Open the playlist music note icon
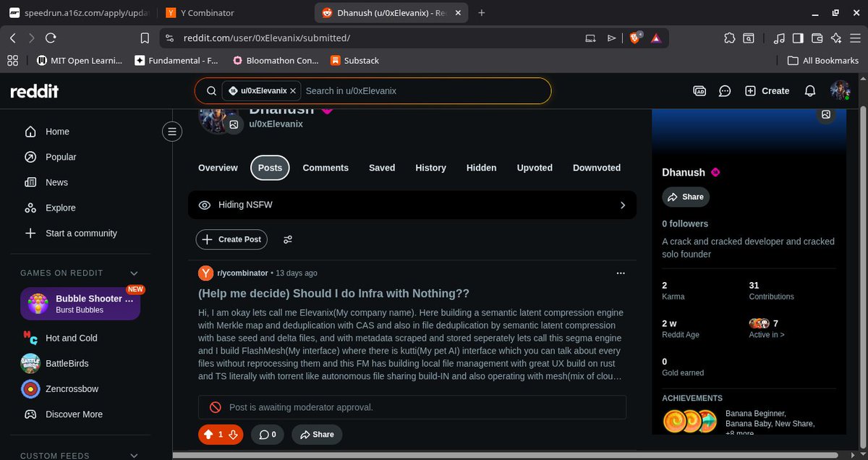This screenshot has height=460, width=868. coord(779,38)
